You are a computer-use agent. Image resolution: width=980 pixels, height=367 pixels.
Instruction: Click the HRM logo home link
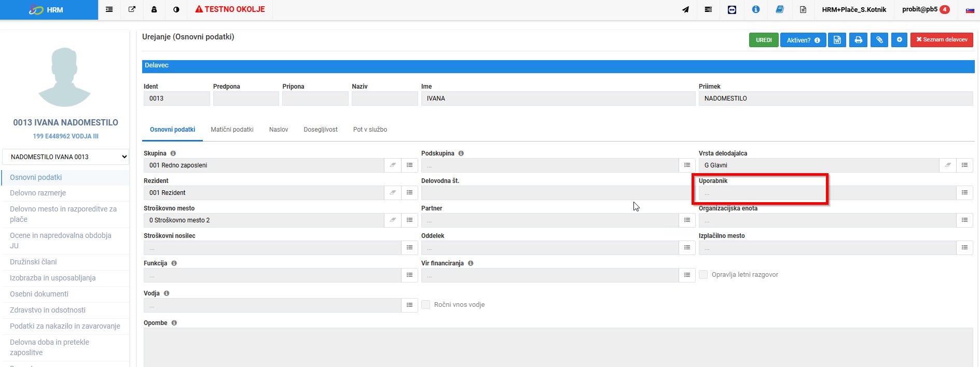click(49, 10)
